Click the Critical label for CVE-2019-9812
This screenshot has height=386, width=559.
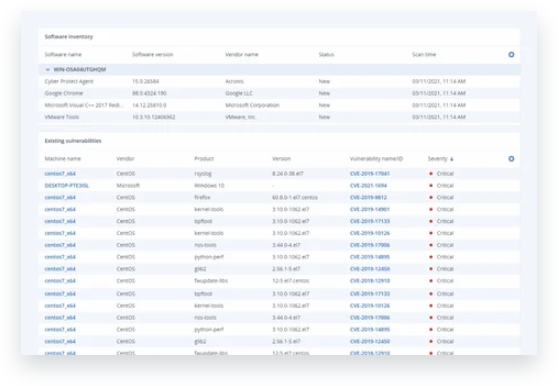pyautogui.click(x=445, y=197)
